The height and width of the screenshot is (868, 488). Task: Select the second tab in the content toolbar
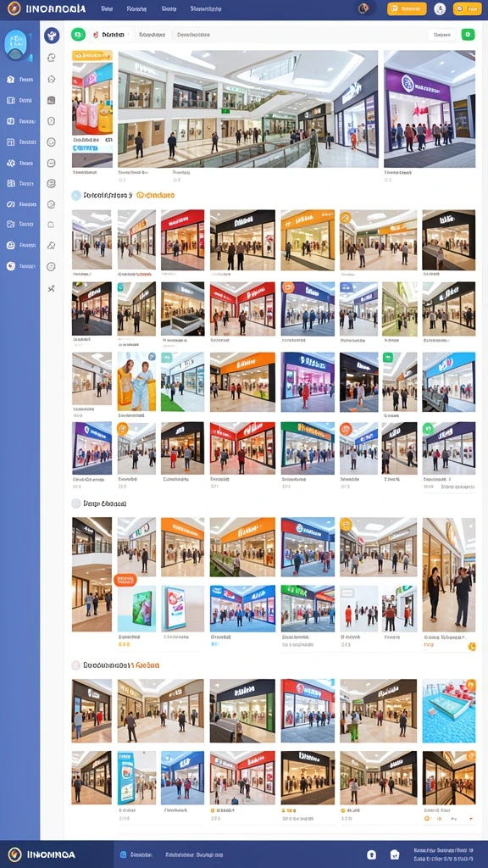152,35
